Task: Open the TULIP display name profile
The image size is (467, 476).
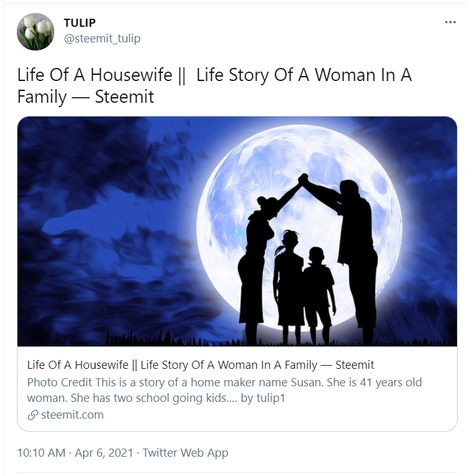Action: point(80,22)
